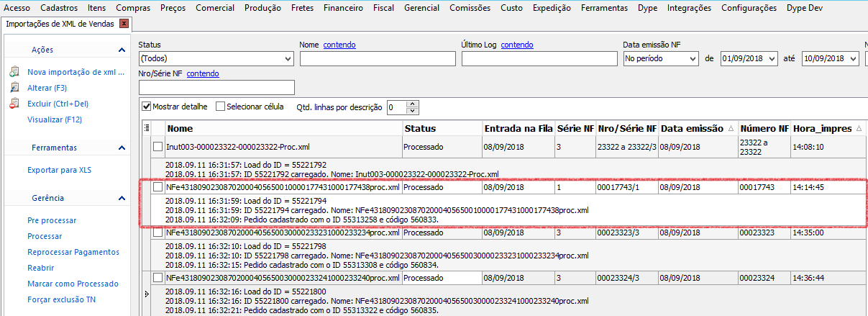Click the contendo link next to Nro/Série NF
The image size is (868, 316).
[x=203, y=73]
